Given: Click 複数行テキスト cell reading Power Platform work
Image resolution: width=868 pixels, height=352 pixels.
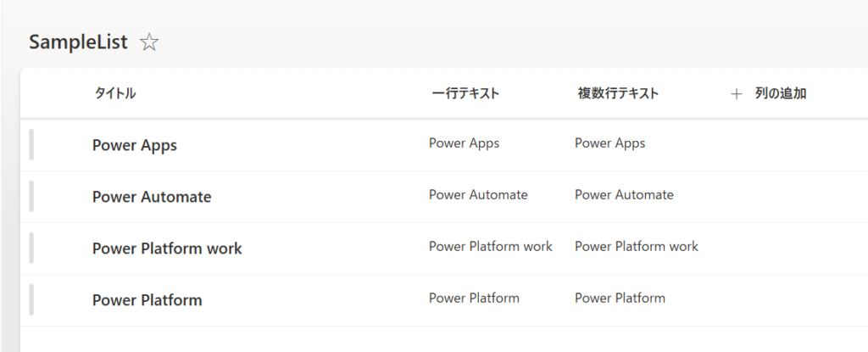Looking at the screenshot, I should 637,247.
